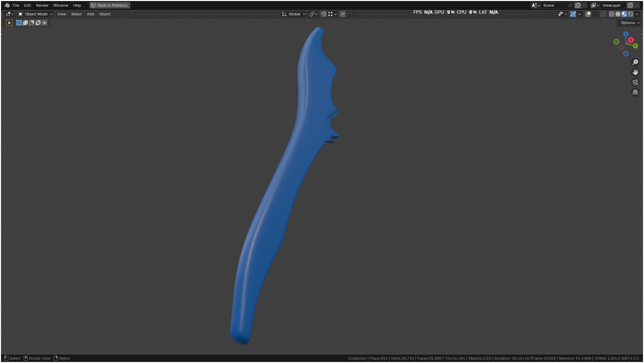Choose Intersect existing selection mode
The image size is (644, 363).
[44, 23]
